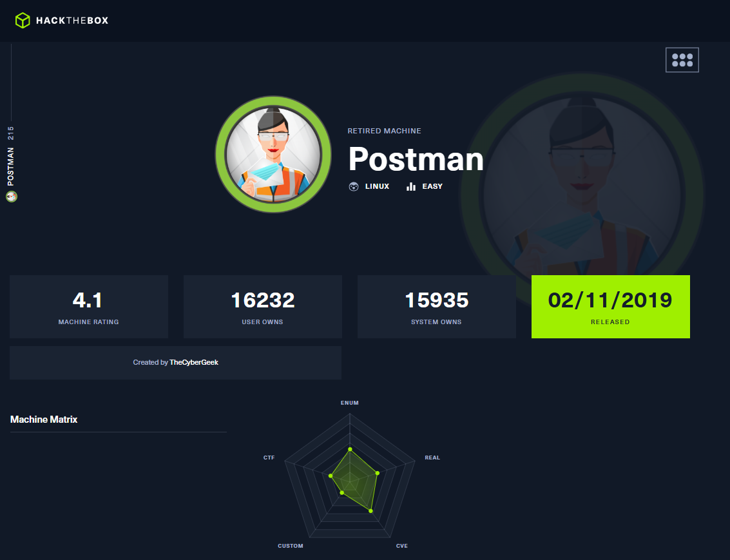Viewport: 730px width, 560px height.
Task: Click the Easy difficulty bars icon
Action: coord(411,187)
